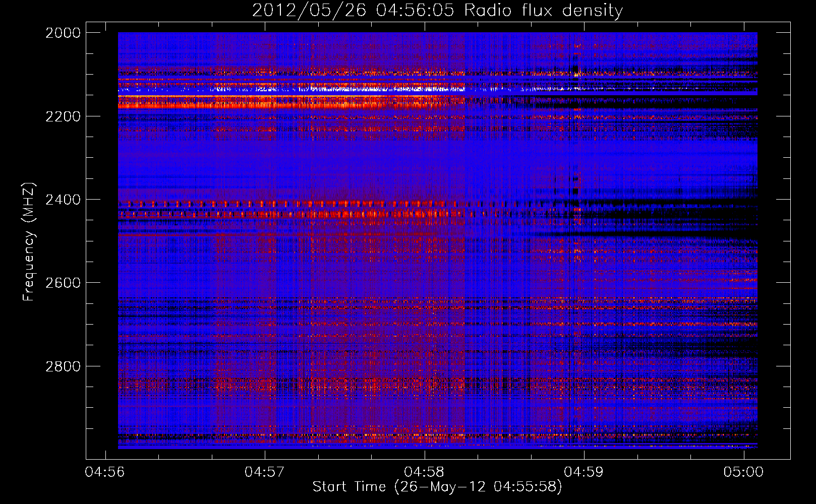Click the '04:57' time axis label
The width and height of the screenshot is (816, 504).
click(264, 472)
